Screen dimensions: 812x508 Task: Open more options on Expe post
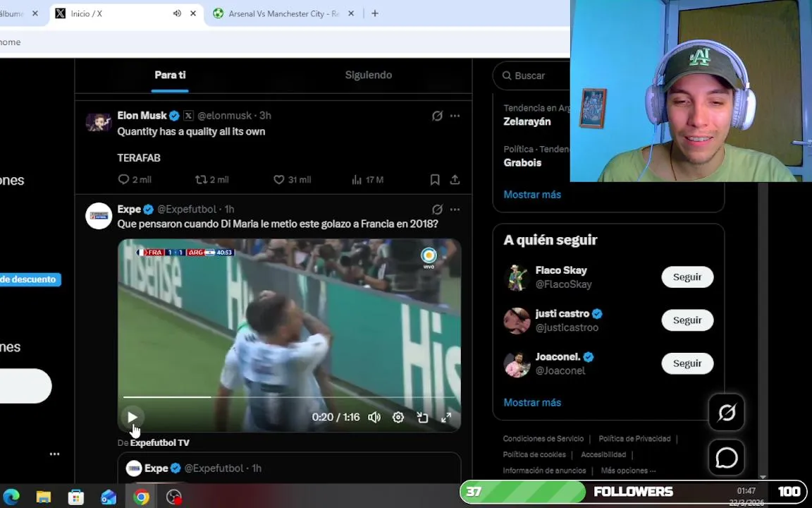point(455,210)
